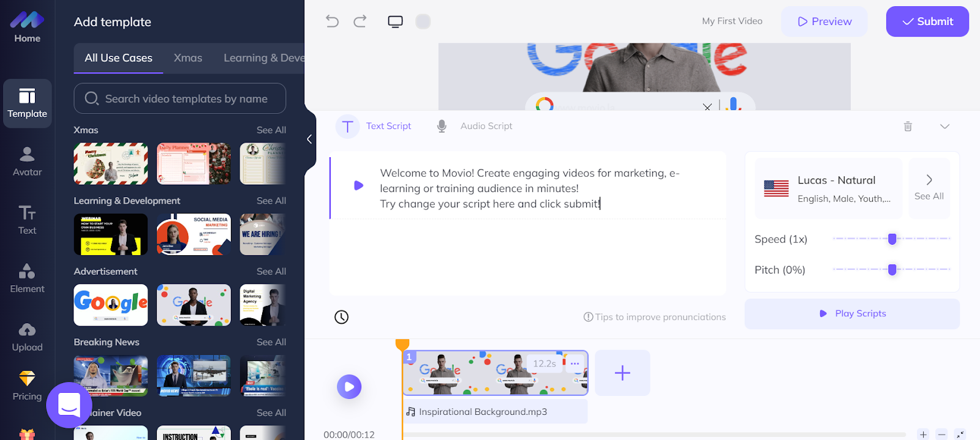Click the video preview canvas

(x=644, y=76)
